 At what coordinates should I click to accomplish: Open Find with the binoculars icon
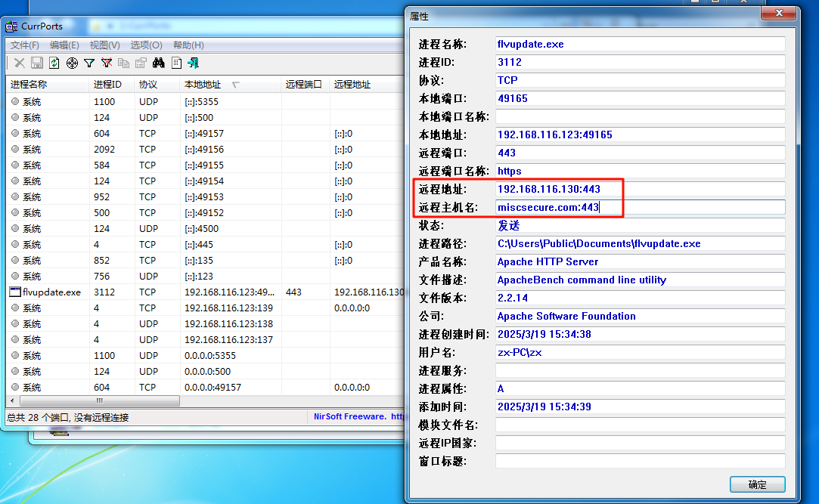(x=159, y=63)
